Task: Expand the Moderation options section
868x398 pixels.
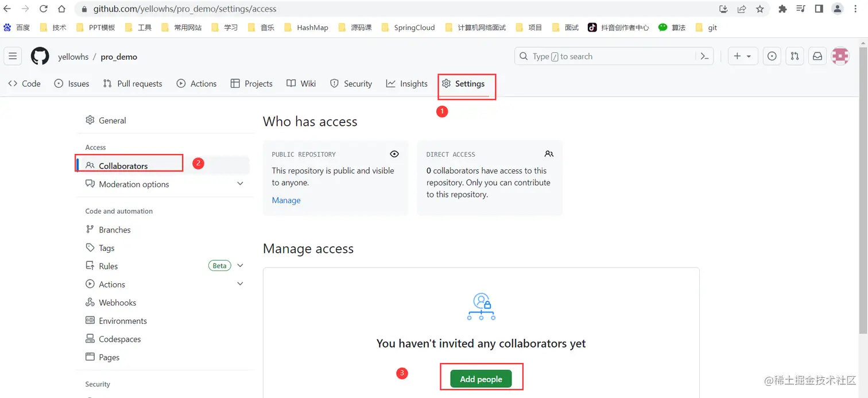Action: coord(240,184)
